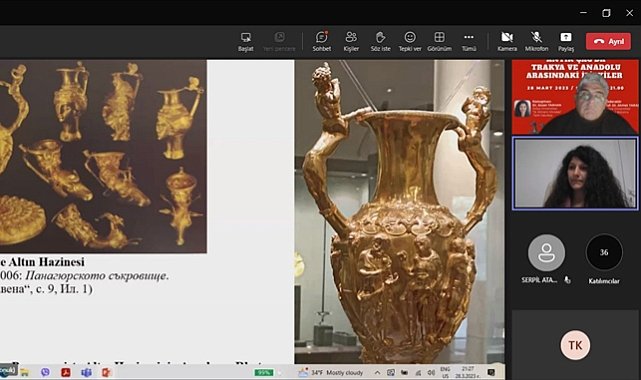Open the Tümü more options menu
This screenshot has width=641, height=380.
click(468, 41)
